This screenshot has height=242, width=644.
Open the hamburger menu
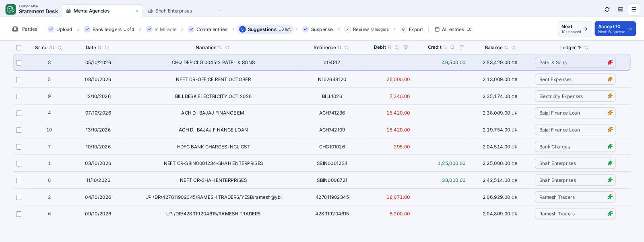pos(634,9)
